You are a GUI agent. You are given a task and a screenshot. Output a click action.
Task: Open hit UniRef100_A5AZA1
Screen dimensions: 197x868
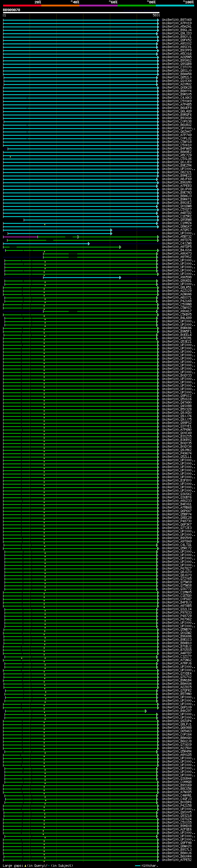coord(177,26)
